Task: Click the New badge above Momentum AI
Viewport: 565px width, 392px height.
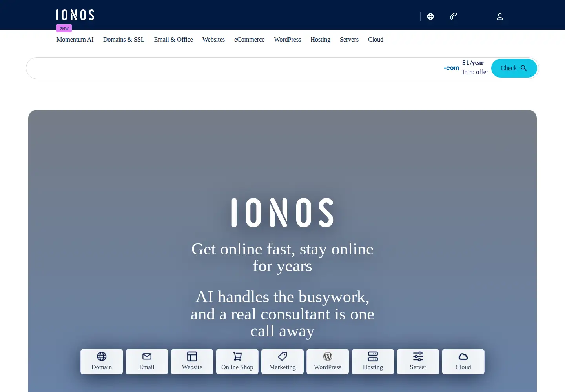Action: 64,28
